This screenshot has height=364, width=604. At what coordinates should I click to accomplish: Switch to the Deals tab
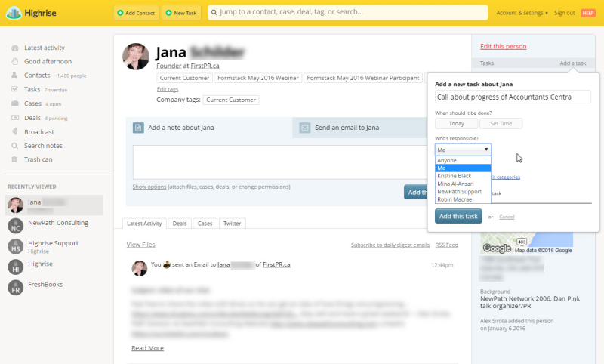pyautogui.click(x=180, y=224)
